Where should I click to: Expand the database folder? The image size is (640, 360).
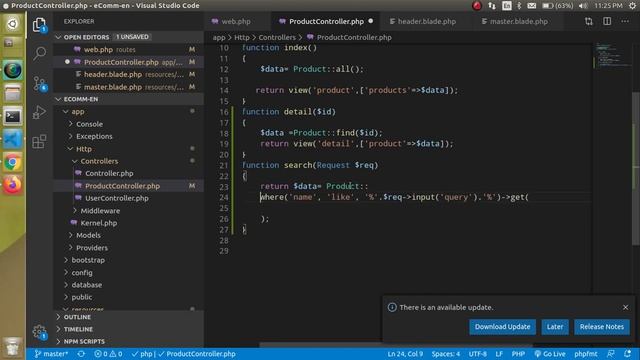click(129, 285)
